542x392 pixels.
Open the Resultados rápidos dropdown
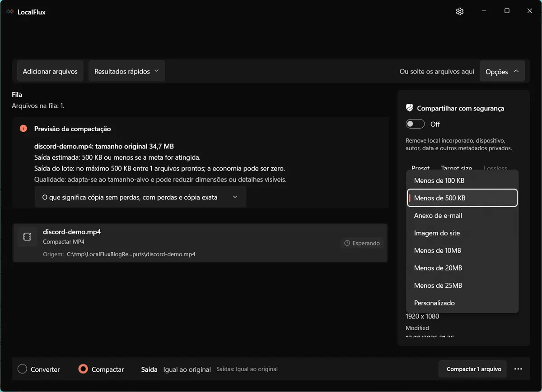pos(127,71)
